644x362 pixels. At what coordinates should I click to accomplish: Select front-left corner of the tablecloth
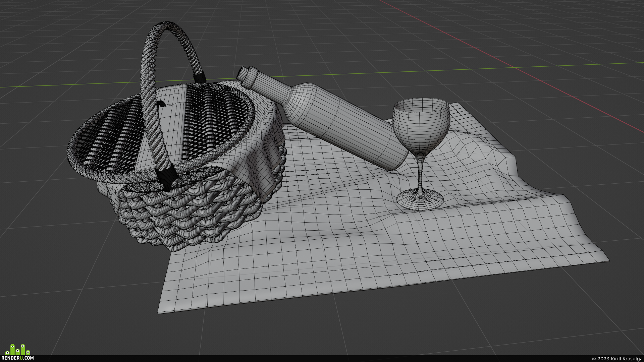(160, 310)
